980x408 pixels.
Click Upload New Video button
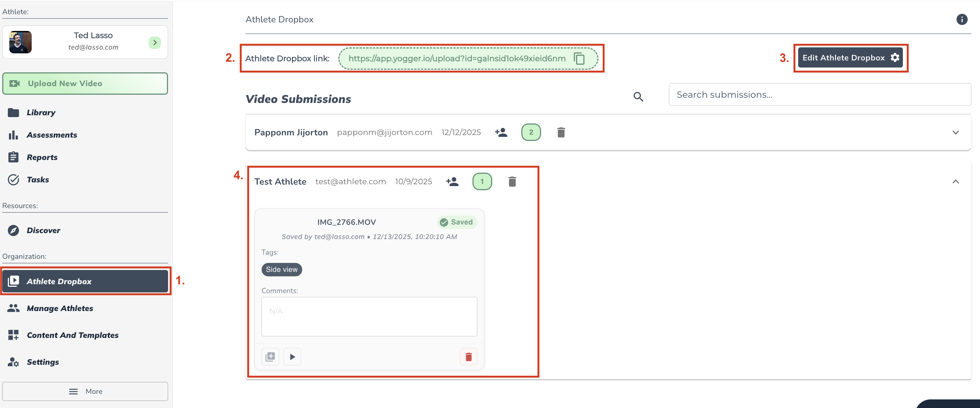85,83
